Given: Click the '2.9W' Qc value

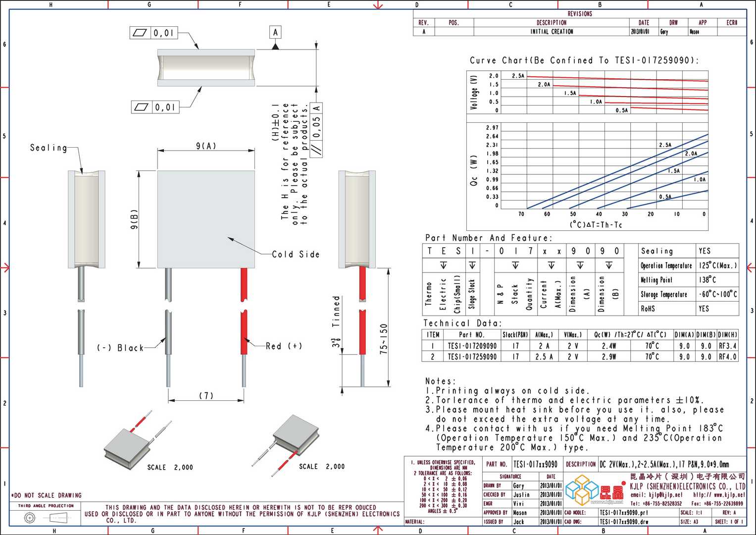Looking at the screenshot, I should coord(609,357).
